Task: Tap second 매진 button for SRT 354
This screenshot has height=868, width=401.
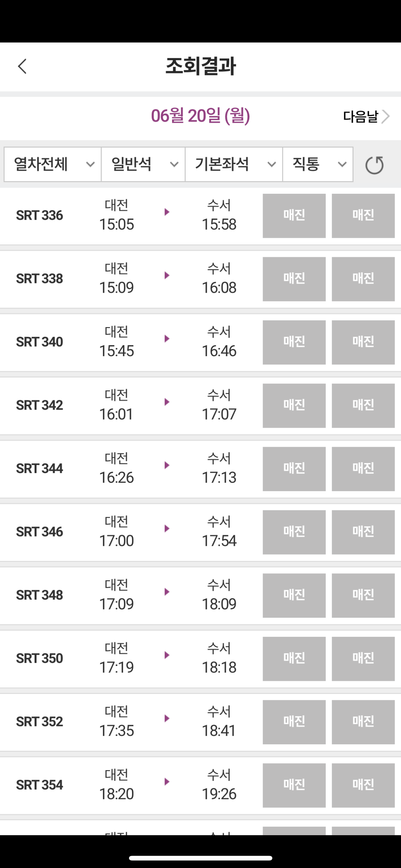Action: click(x=363, y=786)
